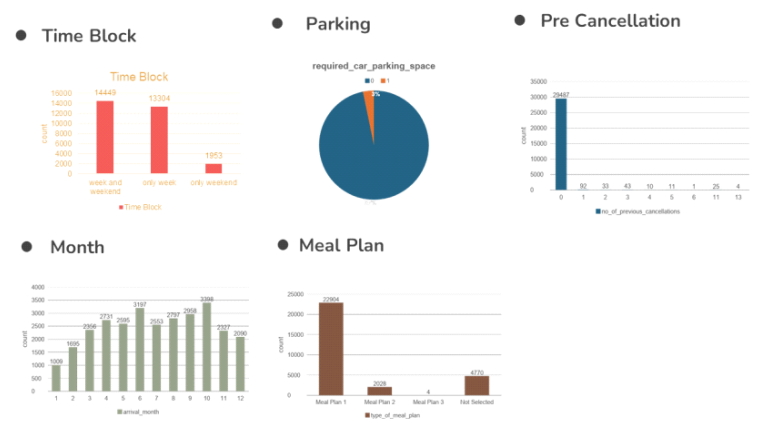
Task: Select the 'only week' bar in Time Block
Action: [159, 140]
